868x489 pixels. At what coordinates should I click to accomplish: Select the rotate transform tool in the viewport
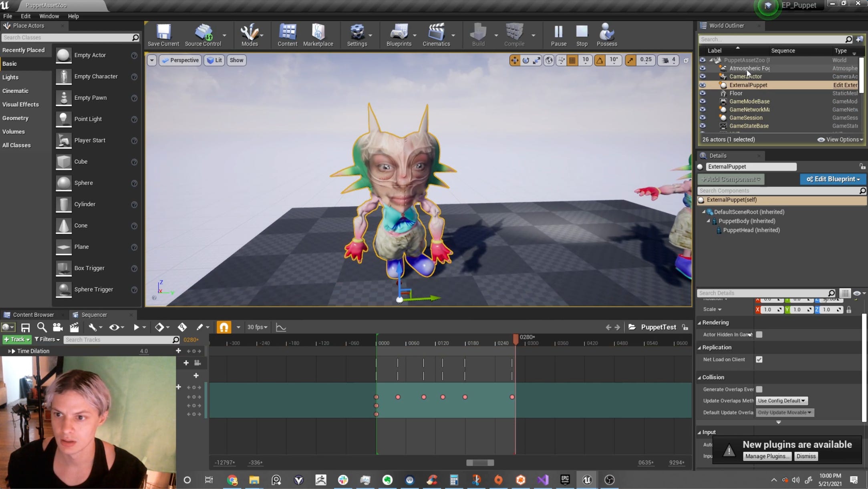coord(525,60)
